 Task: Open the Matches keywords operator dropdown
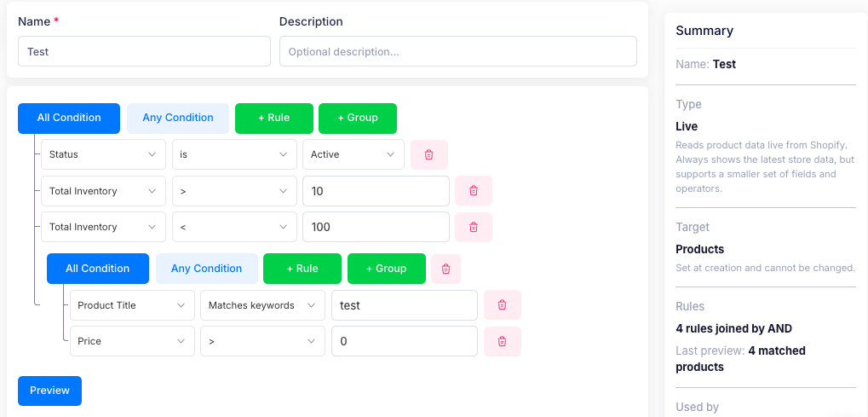click(x=263, y=305)
